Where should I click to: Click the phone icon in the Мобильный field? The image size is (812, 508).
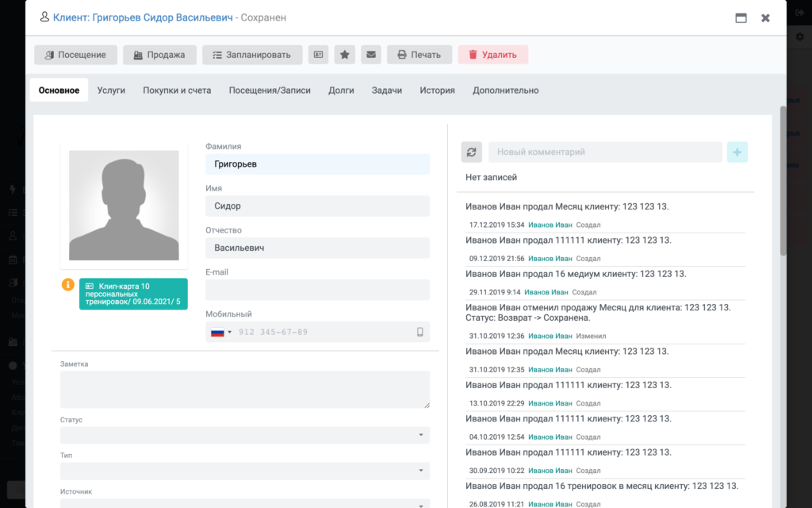(420, 332)
